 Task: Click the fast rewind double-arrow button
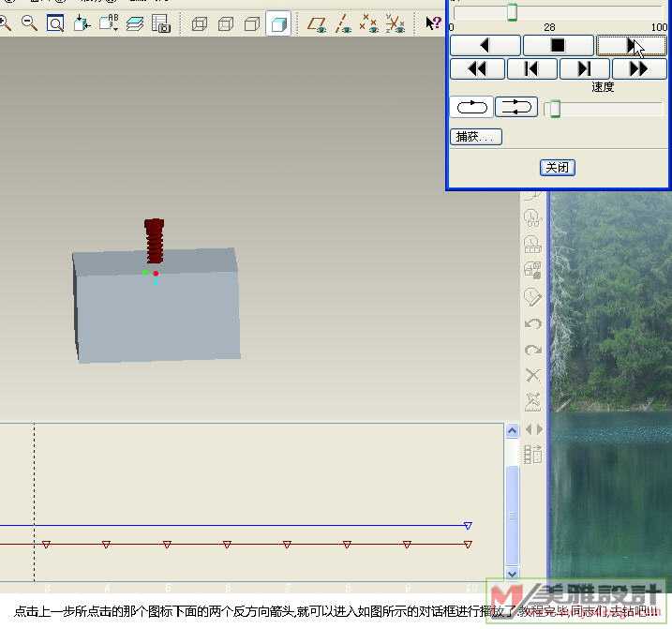[x=477, y=68]
